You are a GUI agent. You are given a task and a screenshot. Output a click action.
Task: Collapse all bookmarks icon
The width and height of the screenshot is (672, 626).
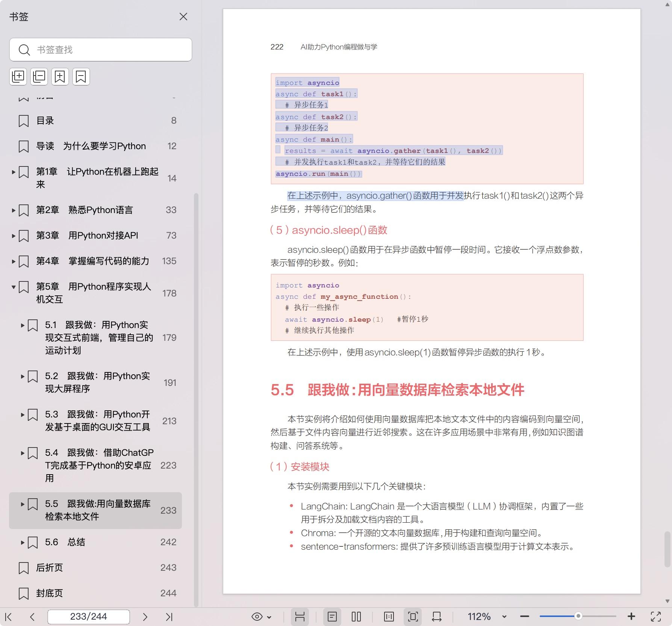click(x=39, y=77)
